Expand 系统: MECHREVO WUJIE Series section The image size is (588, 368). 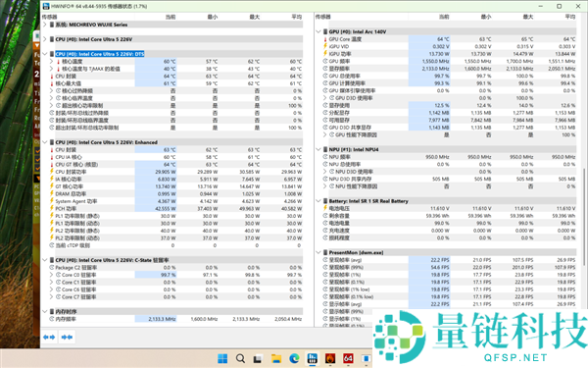tap(45, 25)
